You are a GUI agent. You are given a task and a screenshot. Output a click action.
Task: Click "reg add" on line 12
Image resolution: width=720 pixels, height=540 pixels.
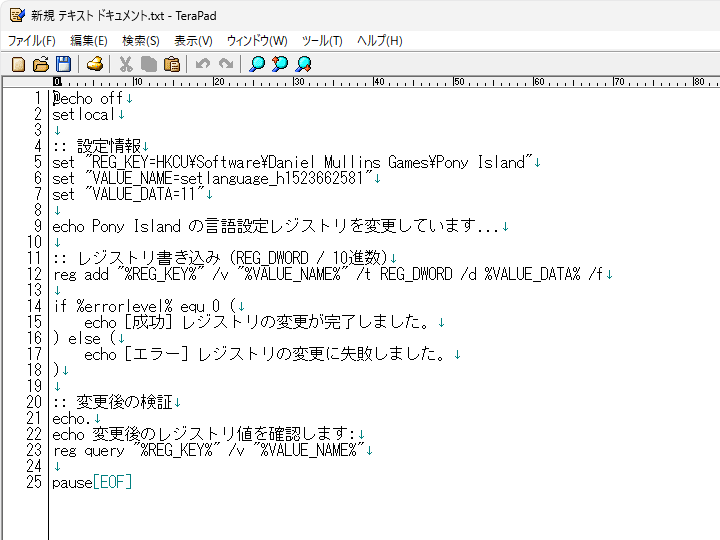tap(81, 275)
